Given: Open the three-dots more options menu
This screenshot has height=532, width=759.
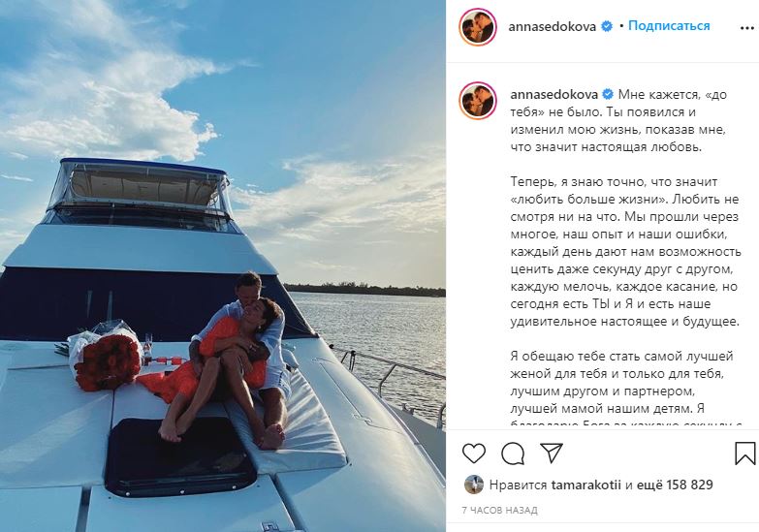Looking at the screenshot, I should click(x=747, y=28).
